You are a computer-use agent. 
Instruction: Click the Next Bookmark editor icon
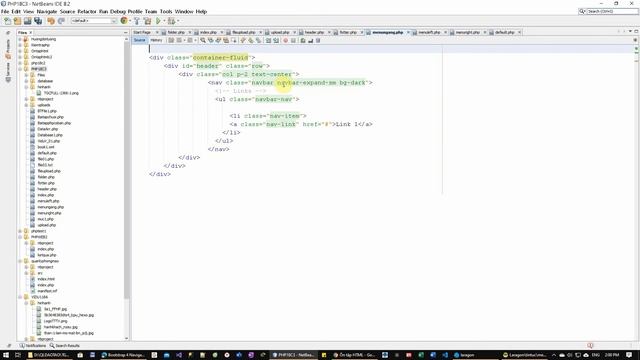tap(251, 40)
